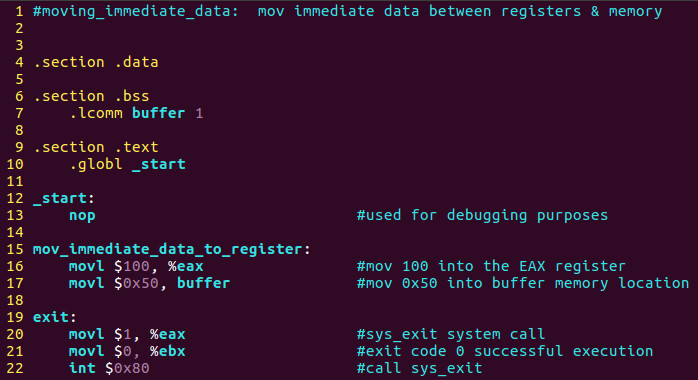698x380 pixels.
Task: Click the exit: label
Action: 55,317
